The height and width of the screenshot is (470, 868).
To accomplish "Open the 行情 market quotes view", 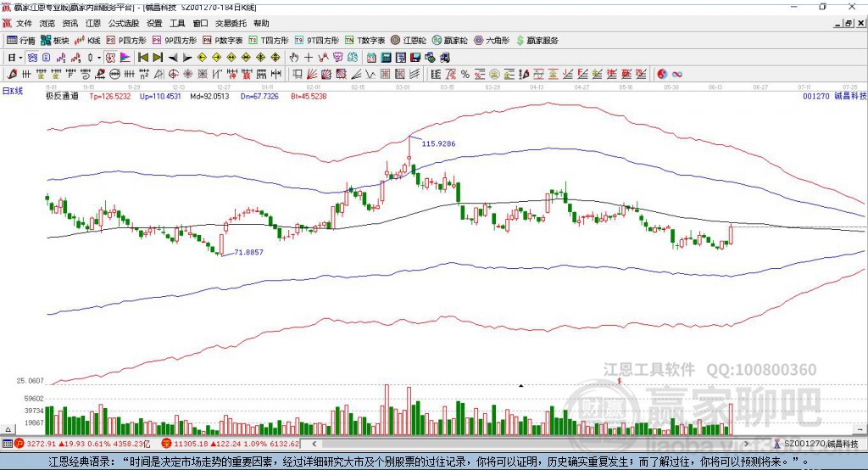I will [x=20, y=41].
